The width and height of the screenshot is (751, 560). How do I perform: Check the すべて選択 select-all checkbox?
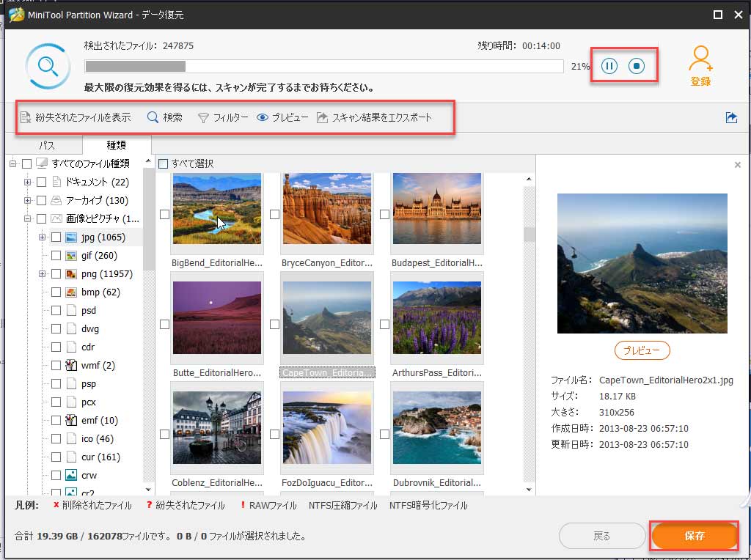point(161,163)
